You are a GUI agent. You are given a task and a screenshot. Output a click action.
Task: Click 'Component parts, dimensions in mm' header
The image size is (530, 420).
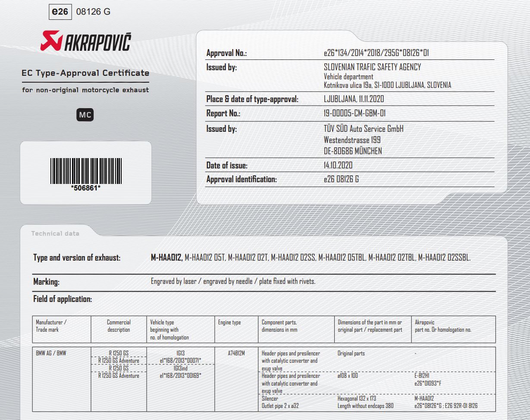tap(279, 326)
